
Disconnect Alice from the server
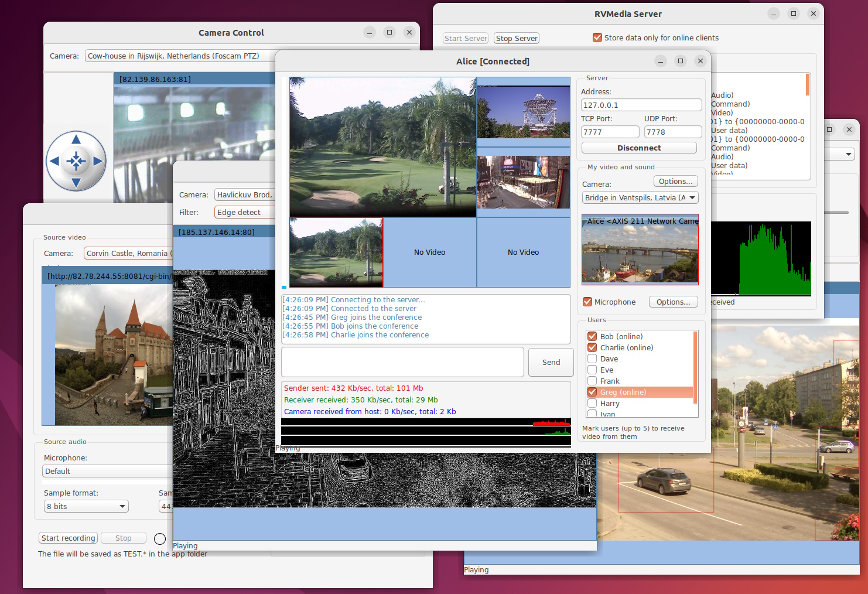[x=639, y=148]
